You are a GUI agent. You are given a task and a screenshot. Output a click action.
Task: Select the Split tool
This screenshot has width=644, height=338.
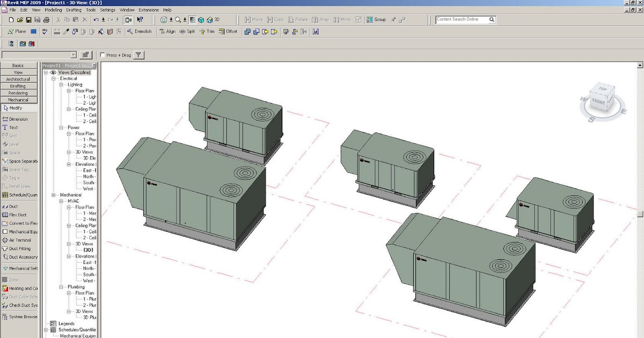click(x=187, y=32)
